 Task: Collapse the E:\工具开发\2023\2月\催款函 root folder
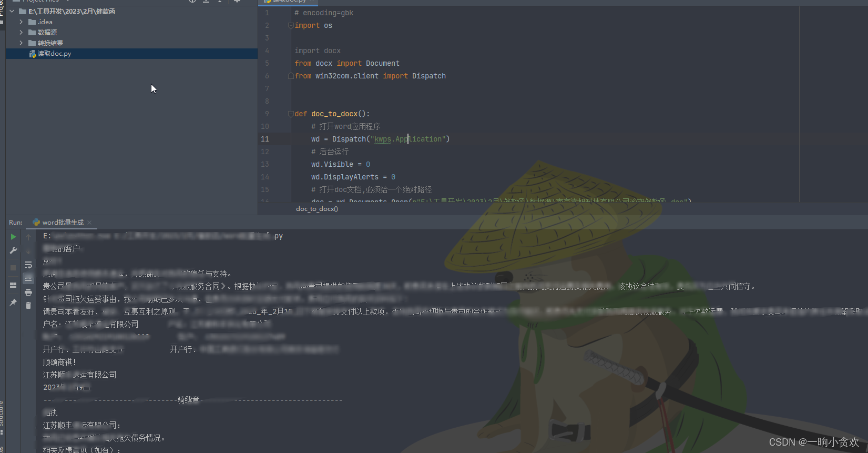pyautogui.click(x=12, y=11)
